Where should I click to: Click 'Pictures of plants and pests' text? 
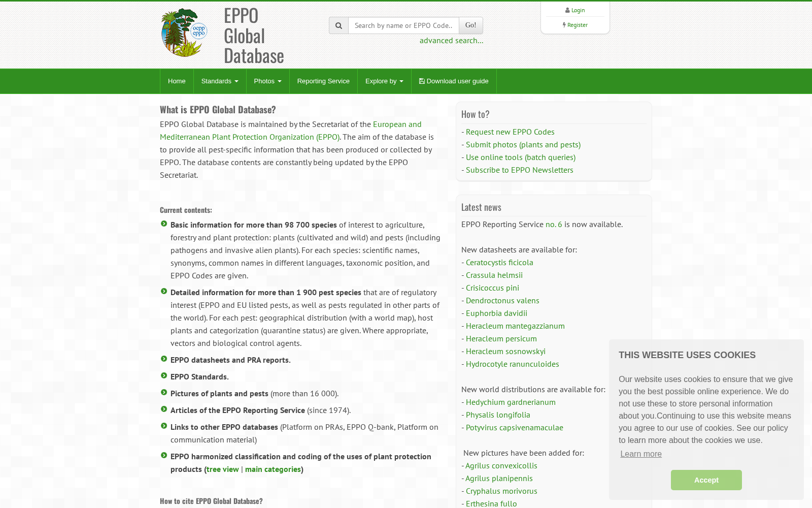[x=219, y=393]
